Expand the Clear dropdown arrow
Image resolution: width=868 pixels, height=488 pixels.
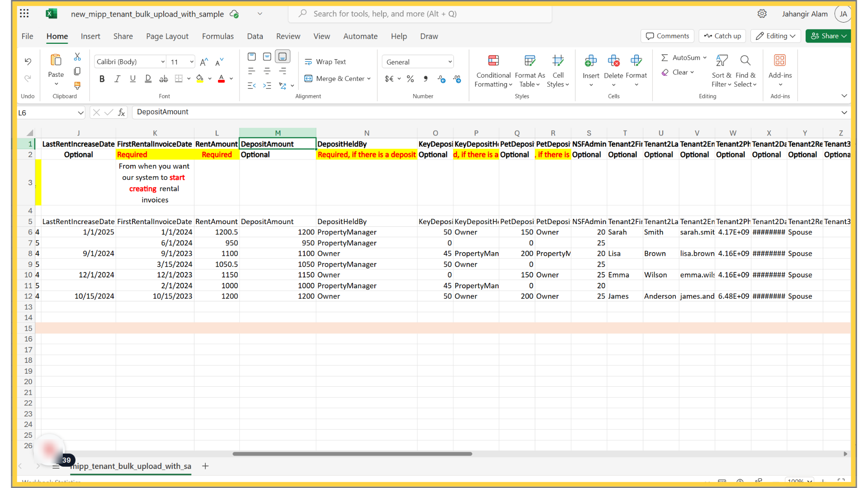click(x=692, y=72)
